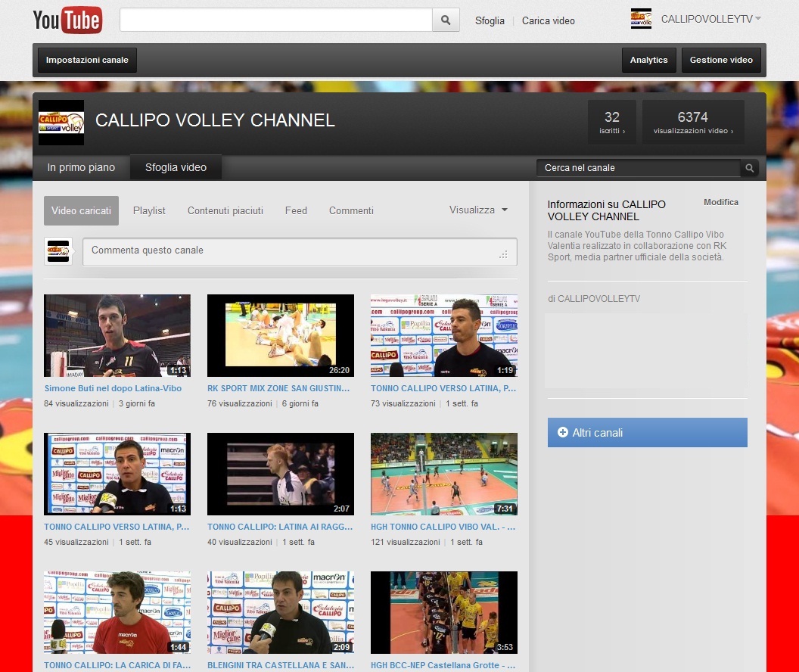Open the Commenti tab
Viewport: 799px width, 672px height.
[x=351, y=210]
